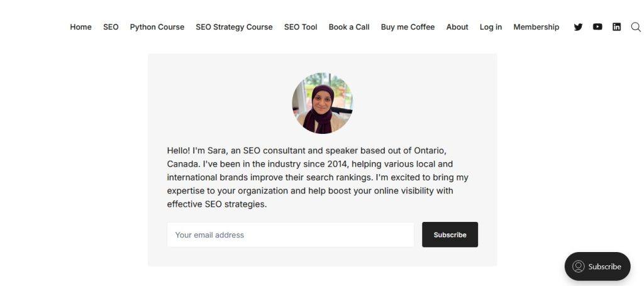
Task: Click the floating Subscribe text label
Action: tap(604, 267)
